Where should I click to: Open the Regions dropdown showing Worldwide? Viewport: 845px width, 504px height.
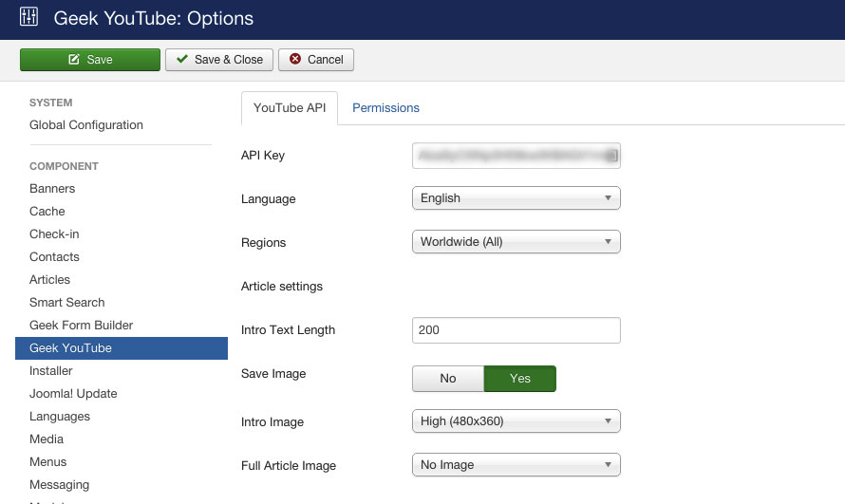point(516,242)
